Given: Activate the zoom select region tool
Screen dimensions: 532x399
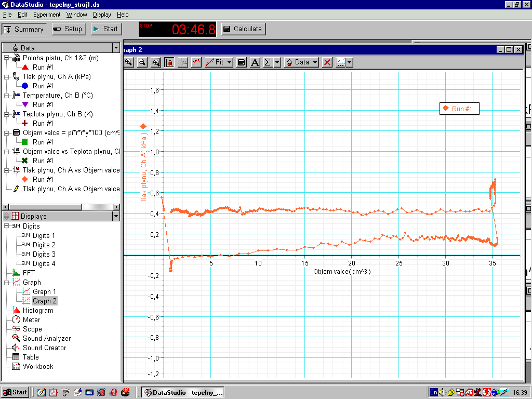Looking at the screenshot, I should pos(156,62).
